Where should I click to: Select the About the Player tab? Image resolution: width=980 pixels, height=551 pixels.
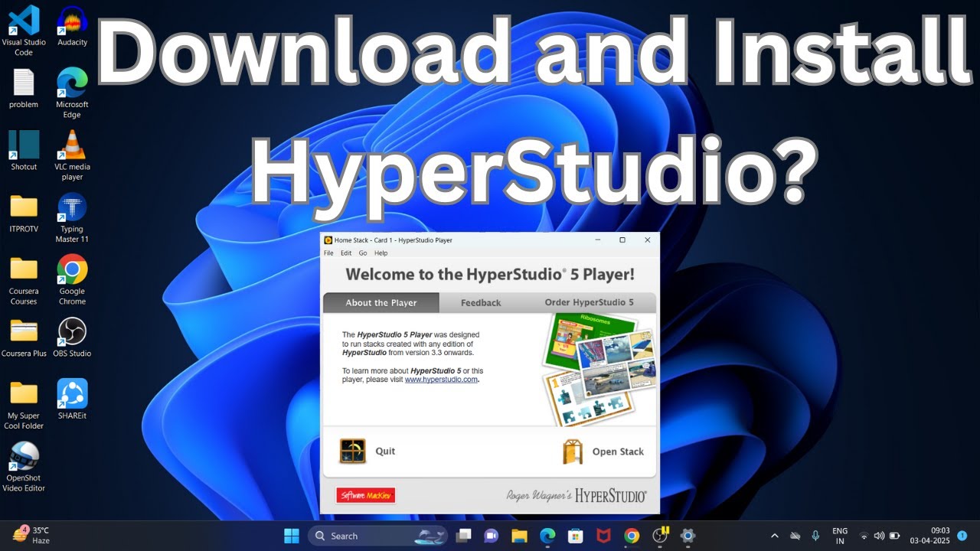coord(381,302)
